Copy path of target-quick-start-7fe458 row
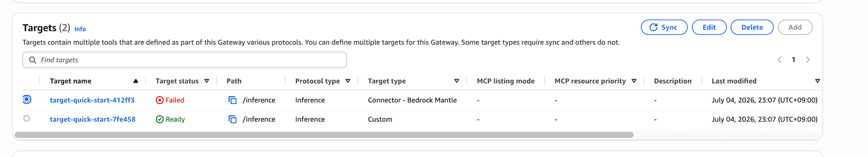This screenshot has height=157, width=868. pos(233,119)
